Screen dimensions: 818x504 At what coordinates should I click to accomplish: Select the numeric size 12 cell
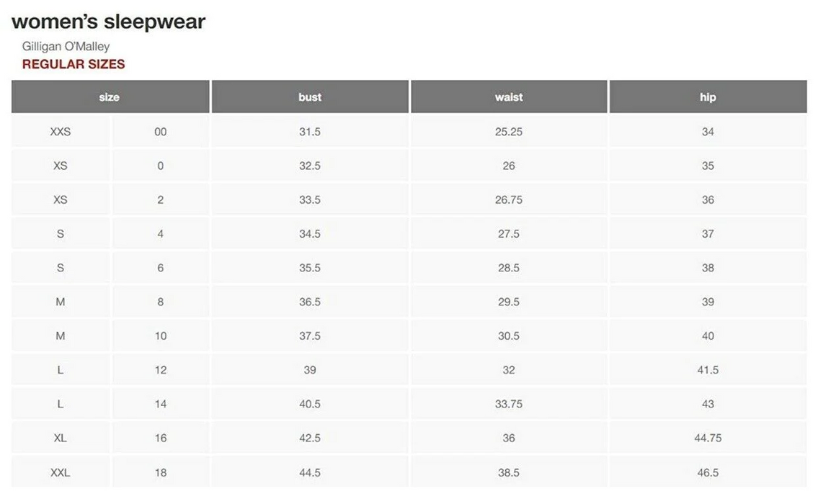(x=160, y=370)
